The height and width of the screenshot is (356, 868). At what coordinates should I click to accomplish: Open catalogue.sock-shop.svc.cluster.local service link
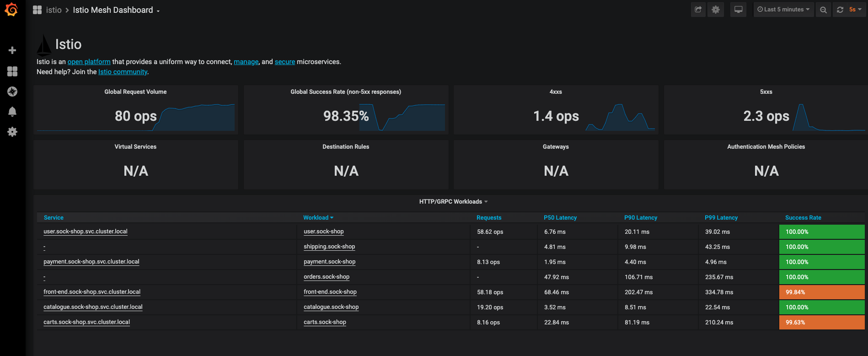coord(93,307)
